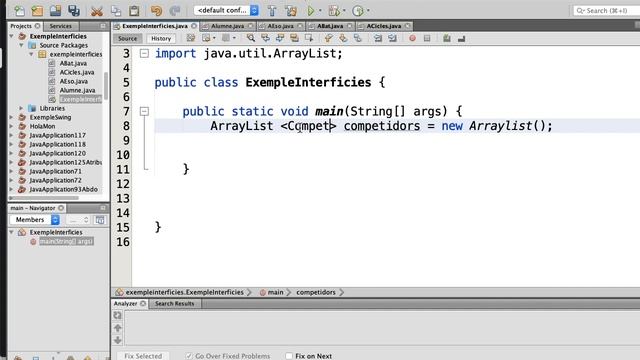Click the Save All toolbar icon
Screen dimensions: 640x360
[74, 11]
